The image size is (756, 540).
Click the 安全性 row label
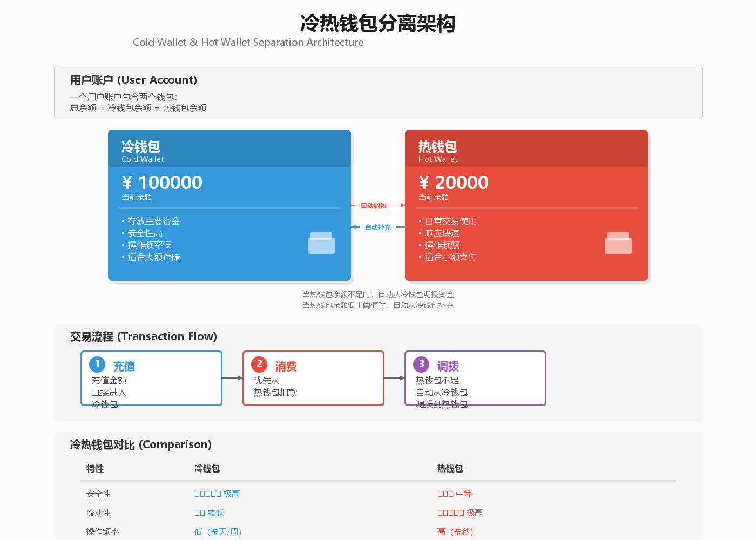pyautogui.click(x=98, y=494)
